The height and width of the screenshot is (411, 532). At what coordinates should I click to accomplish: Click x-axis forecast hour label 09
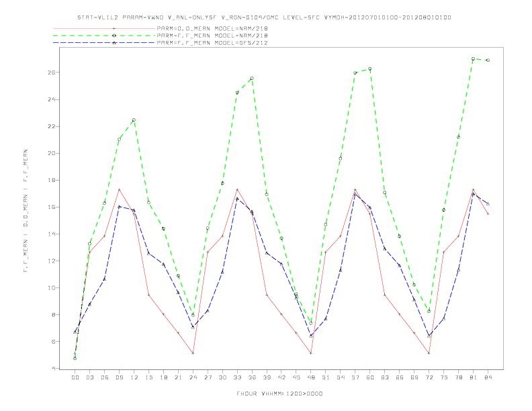[x=119, y=377]
